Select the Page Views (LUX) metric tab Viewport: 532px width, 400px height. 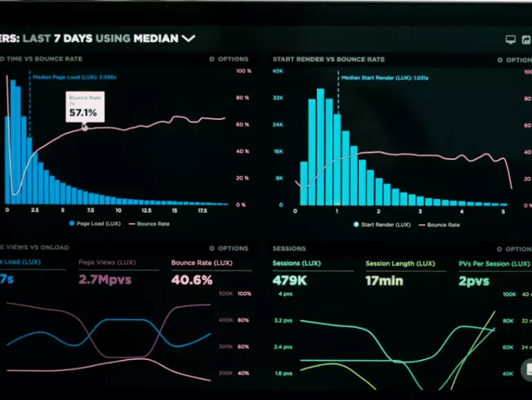(107, 263)
